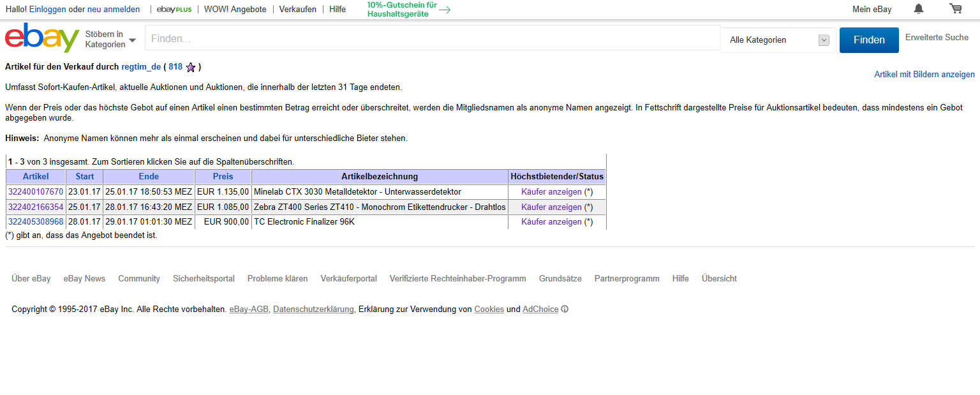Expand Stöbern in Kategorien dropdown
The image size is (980, 395).
[x=110, y=40]
